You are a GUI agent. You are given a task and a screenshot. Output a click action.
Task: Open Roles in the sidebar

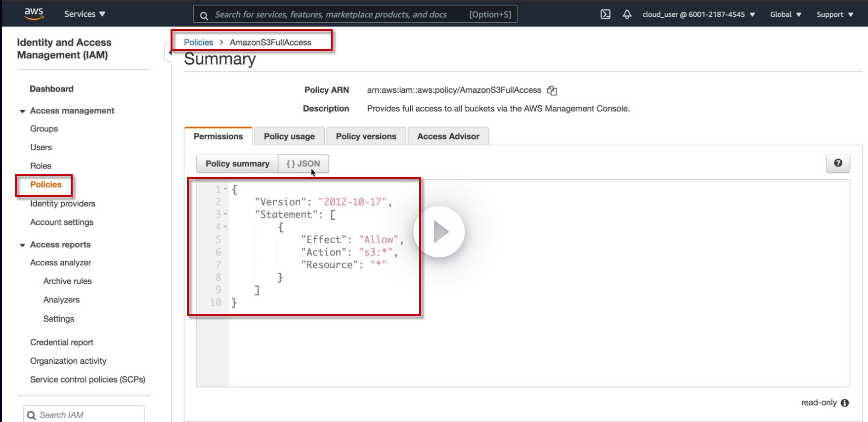pos(41,166)
